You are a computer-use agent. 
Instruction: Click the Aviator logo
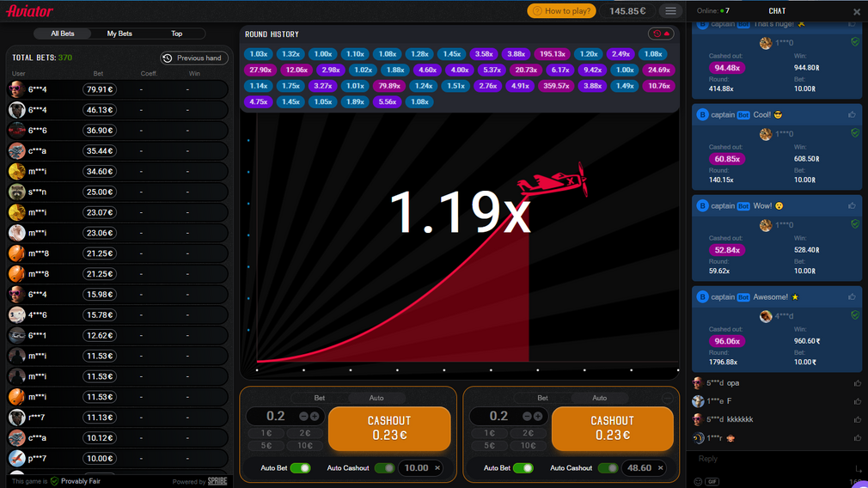(30, 11)
